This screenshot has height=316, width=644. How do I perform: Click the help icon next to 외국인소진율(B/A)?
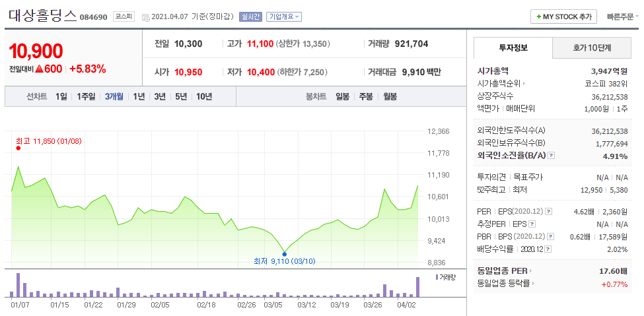point(552,156)
